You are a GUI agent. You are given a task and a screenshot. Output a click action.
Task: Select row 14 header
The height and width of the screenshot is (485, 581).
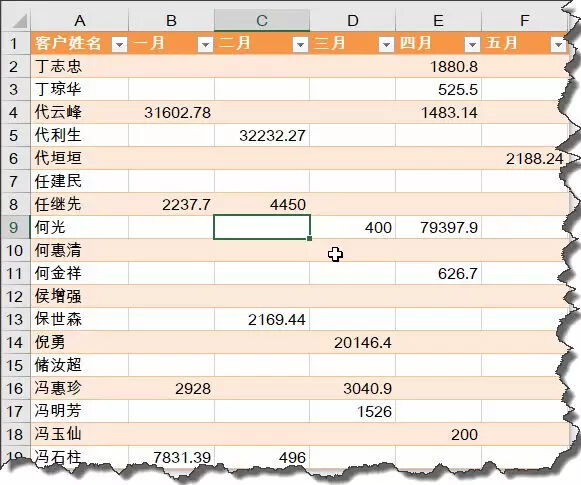click(x=15, y=342)
